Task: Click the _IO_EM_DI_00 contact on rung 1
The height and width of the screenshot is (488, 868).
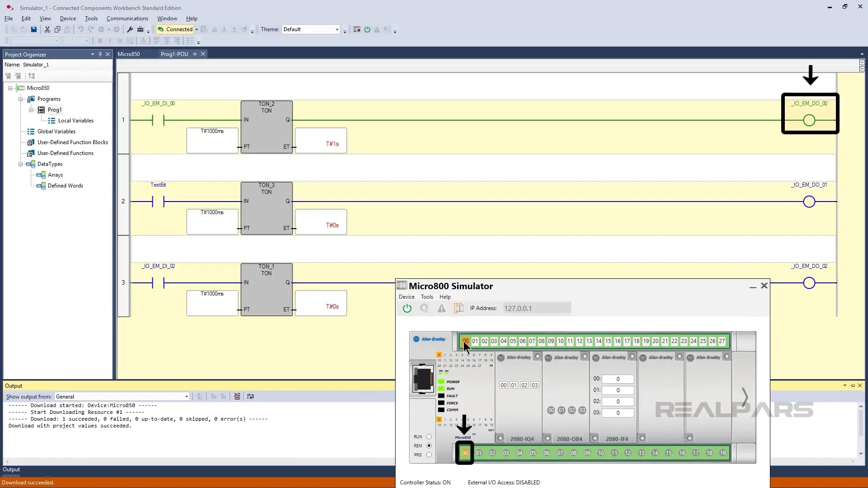Action: pos(158,120)
